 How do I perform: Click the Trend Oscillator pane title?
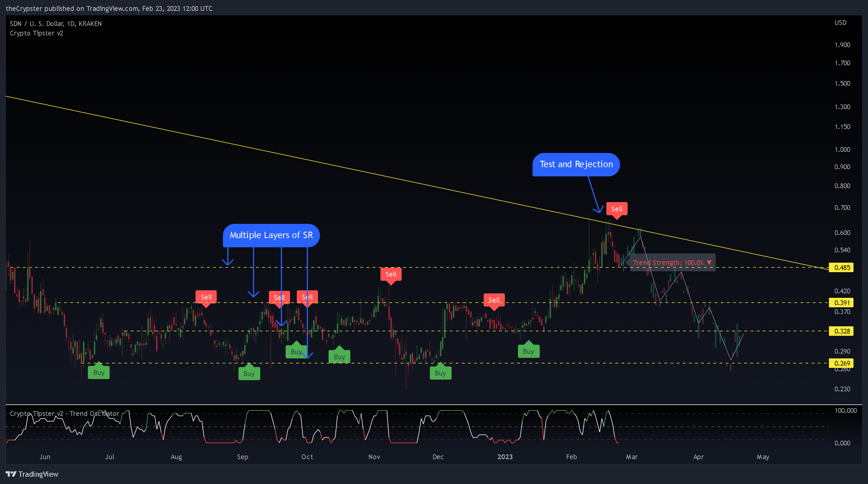click(x=64, y=413)
